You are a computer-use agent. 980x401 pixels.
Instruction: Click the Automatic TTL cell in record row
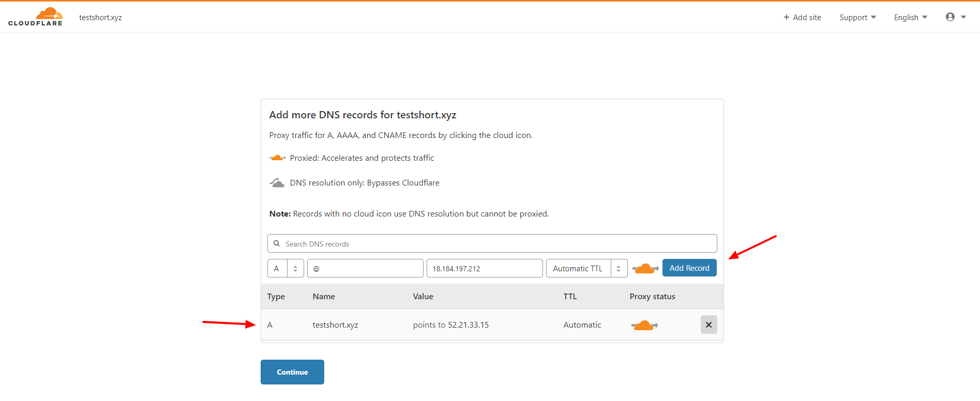click(x=582, y=325)
